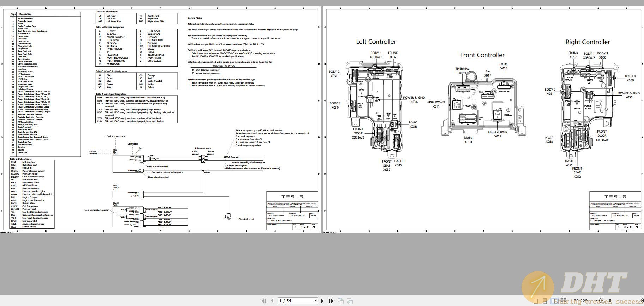Image resolution: width=644 pixels, height=306 pixels.
Task: Click the Tesla logo in page 1 title block
Action: click(292, 197)
